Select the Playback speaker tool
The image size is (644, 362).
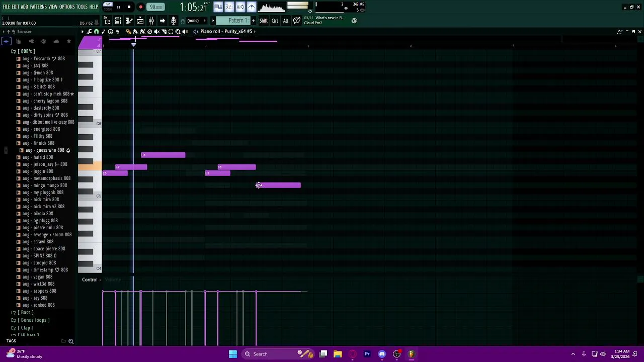pos(185,31)
